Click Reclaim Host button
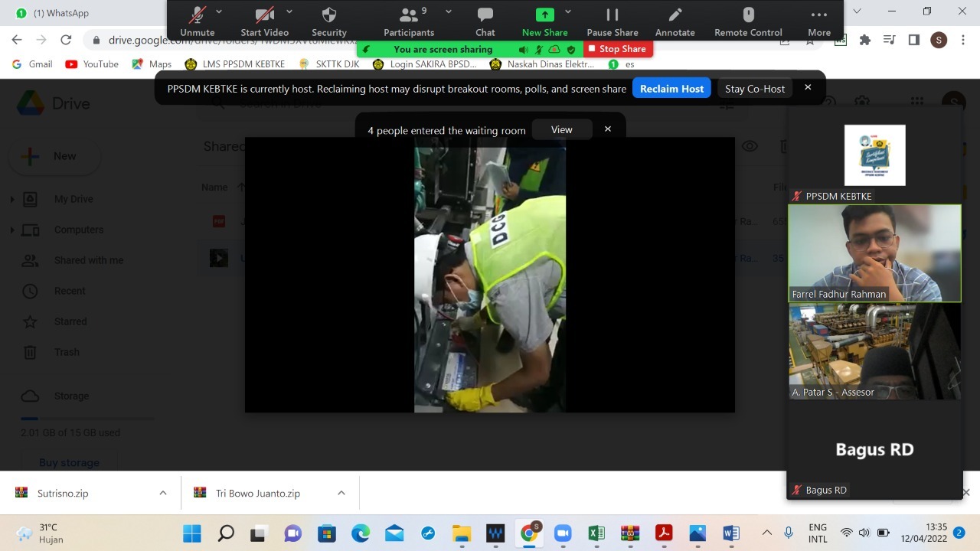This screenshot has width=980, height=551. (671, 89)
